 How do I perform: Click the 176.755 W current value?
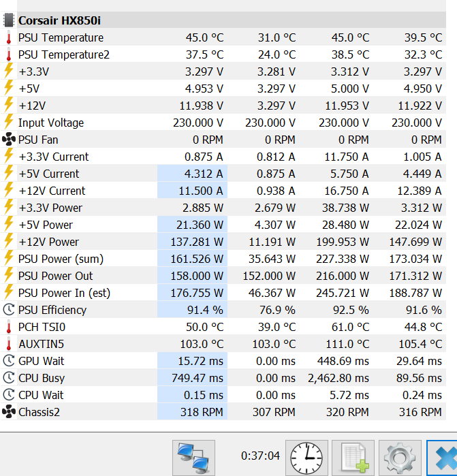click(x=197, y=293)
